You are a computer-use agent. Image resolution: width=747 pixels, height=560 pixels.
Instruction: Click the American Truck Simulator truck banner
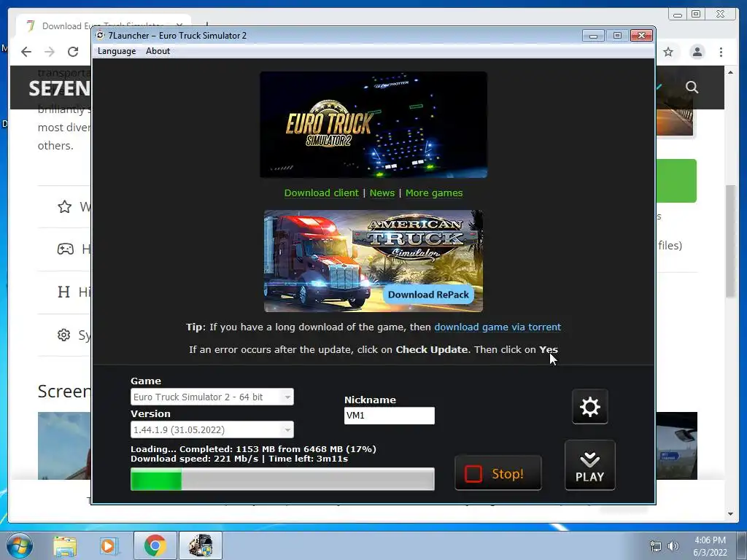[373, 261]
